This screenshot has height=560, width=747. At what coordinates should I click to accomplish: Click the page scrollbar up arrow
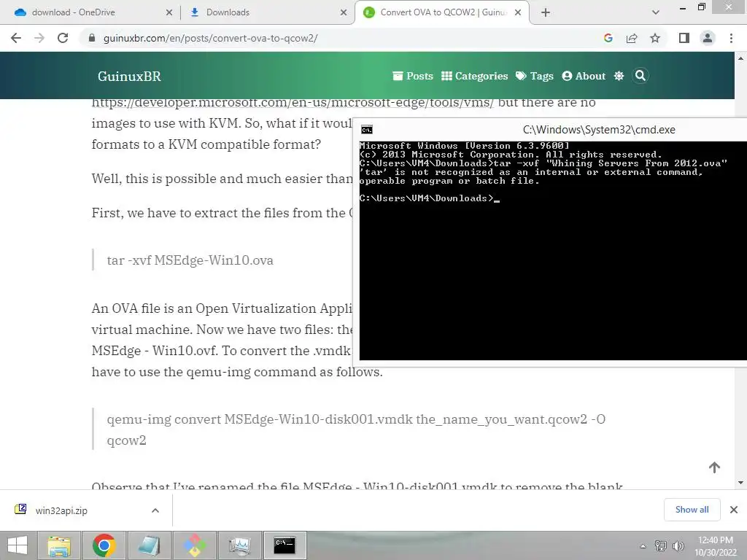(741, 58)
